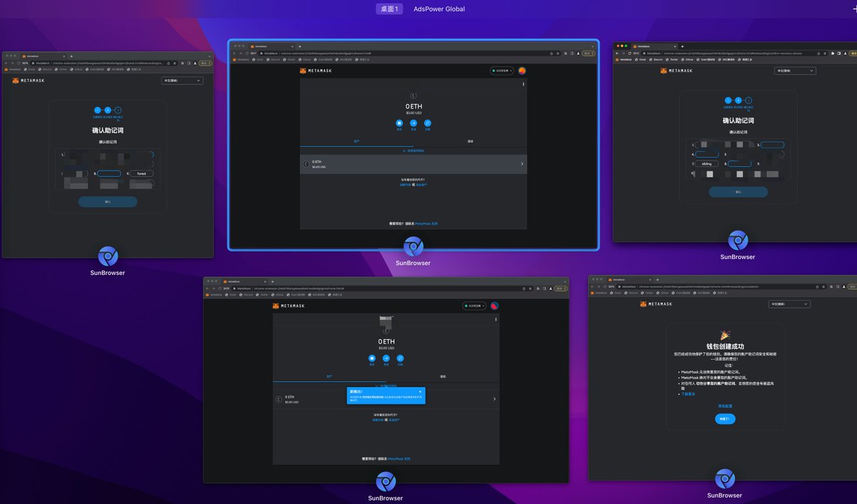Select 资产 tab in bottom-left wallet window
The image size is (857, 504).
pyautogui.click(x=329, y=376)
